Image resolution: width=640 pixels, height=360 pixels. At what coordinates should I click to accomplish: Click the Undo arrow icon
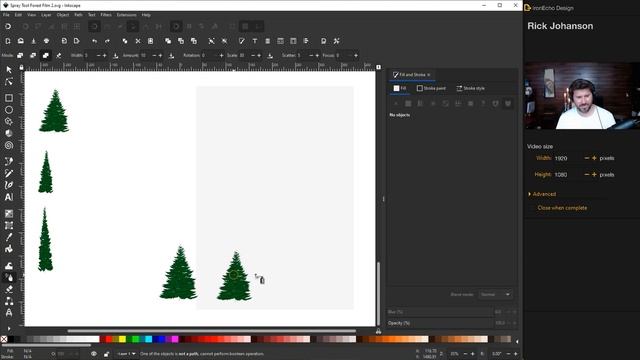(x=94, y=41)
